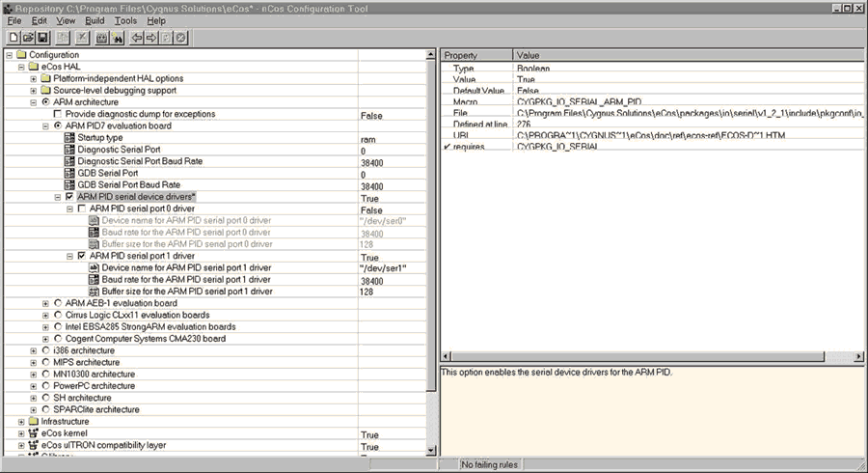
Task: Click the New document toolbar icon
Action: pos(13,37)
